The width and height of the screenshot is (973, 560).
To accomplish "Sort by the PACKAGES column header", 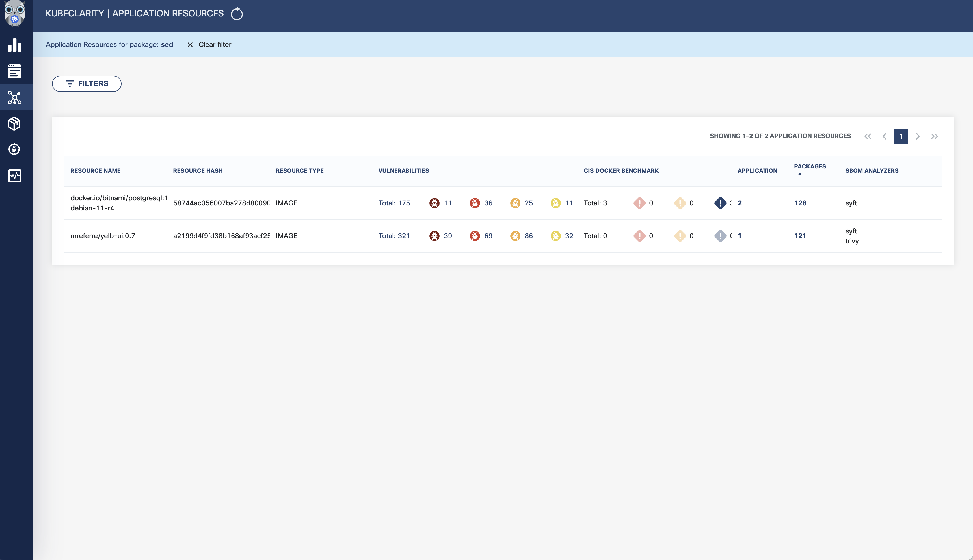I will point(810,166).
